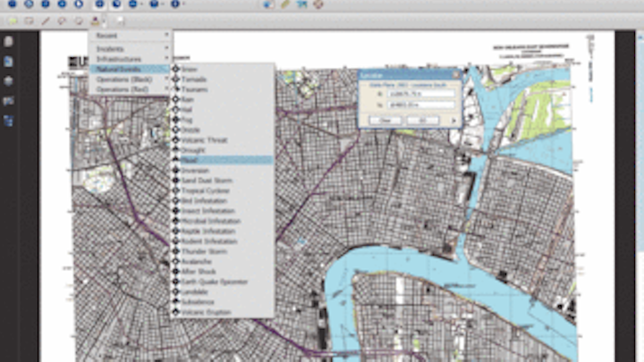Click the lifebuoy-shaped icon in top toolbar
The height and width of the screenshot is (362, 644).
coord(318,4)
